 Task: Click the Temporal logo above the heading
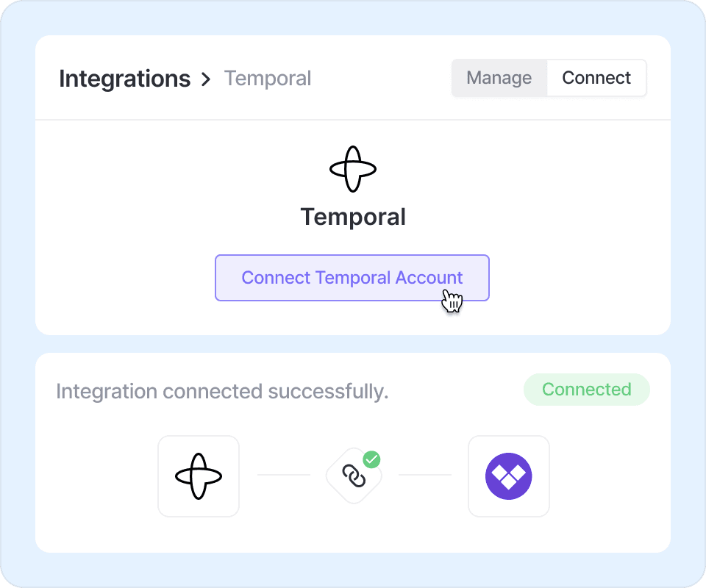[x=353, y=169]
